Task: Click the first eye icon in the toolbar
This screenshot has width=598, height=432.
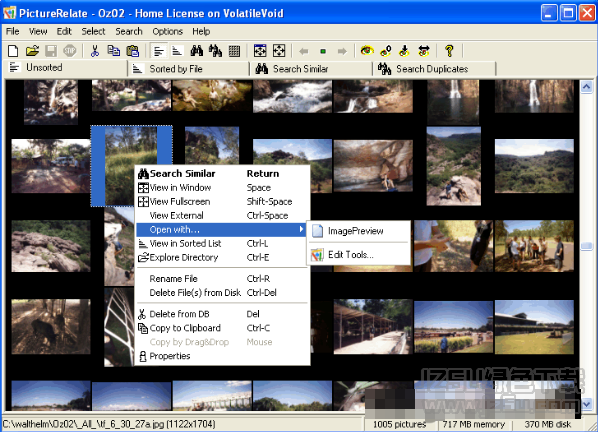Action: (367, 50)
